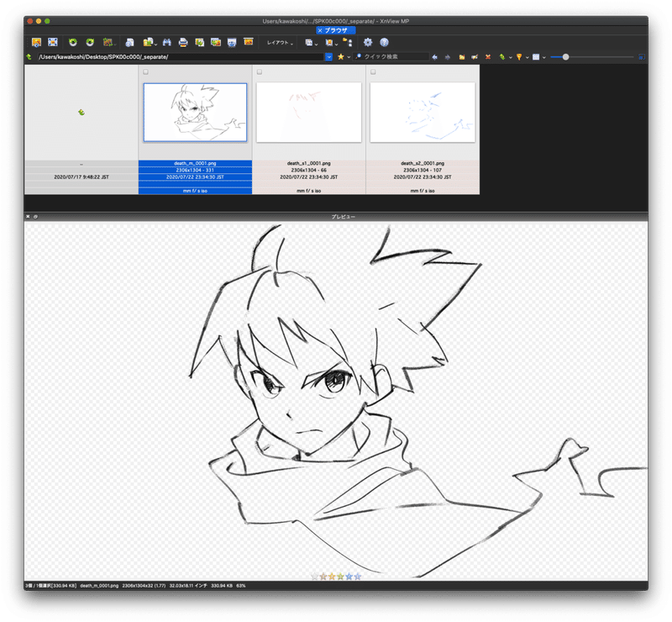The image size is (672, 622).
Task: Check the checkbox above death_s1_0001.png thumbnail
Action: (260, 72)
